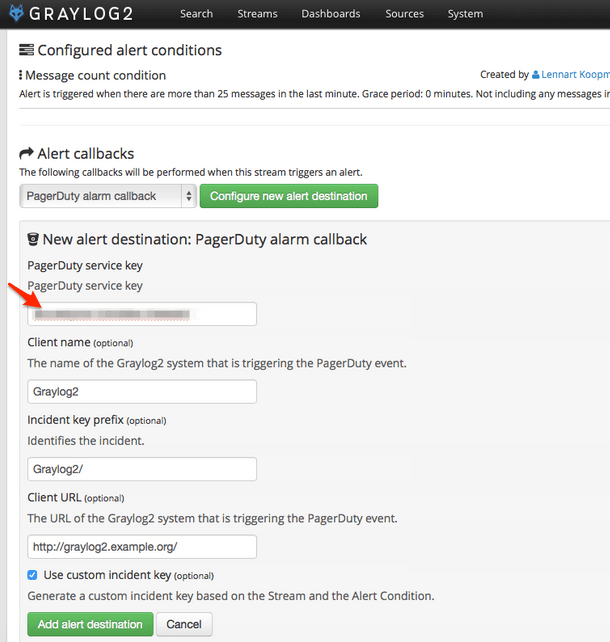This screenshot has height=642, width=610.
Task: Open the Search menu
Action: pos(196,14)
